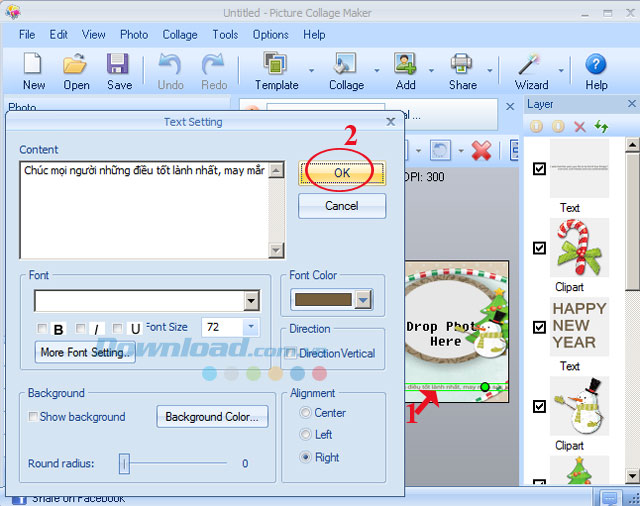Click the brown Font Color swatch

click(323, 300)
